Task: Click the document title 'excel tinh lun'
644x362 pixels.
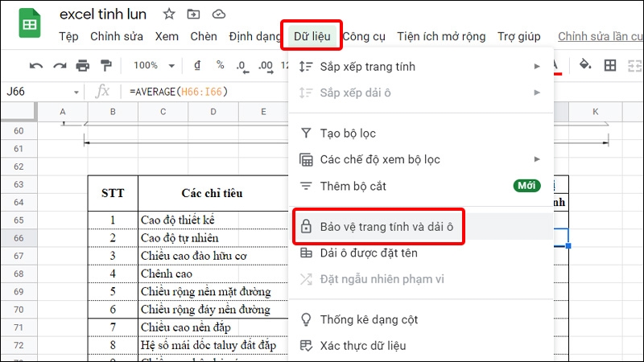Action: pyautogui.click(x=103, y=14)
